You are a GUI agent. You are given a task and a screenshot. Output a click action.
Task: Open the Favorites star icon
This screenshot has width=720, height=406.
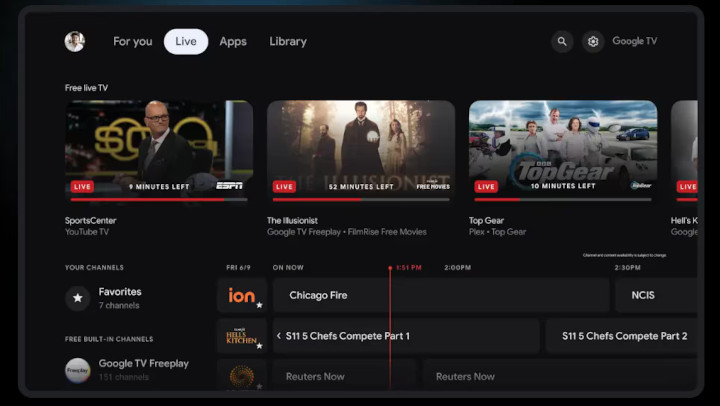pyautogui.click(x=78, y=298)
